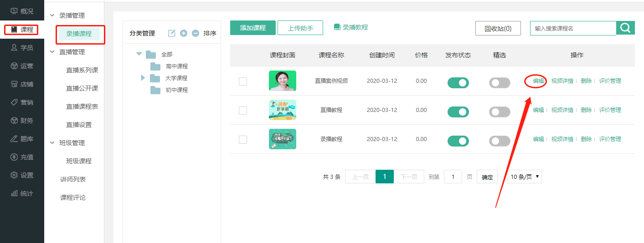Enable 精选 for 录播教程 row
Image resolution: width=644 pixels, height=243 pixels.
[500, 141]
